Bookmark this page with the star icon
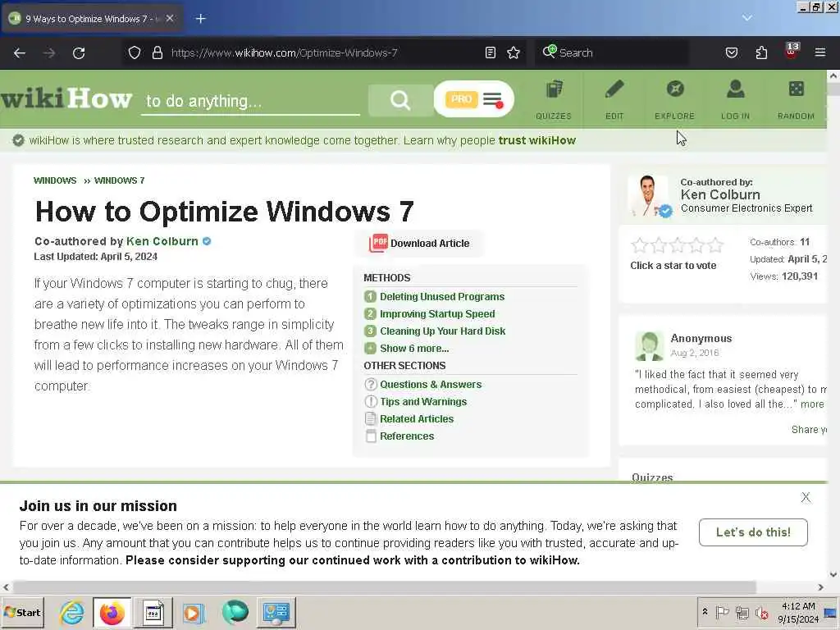840x630 pixels. pos(514,52)
